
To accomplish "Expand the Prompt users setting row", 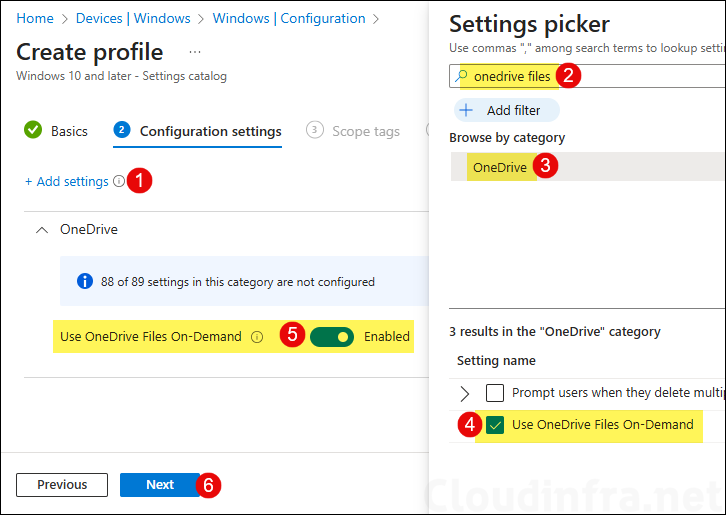I will [x=464, y=393].
